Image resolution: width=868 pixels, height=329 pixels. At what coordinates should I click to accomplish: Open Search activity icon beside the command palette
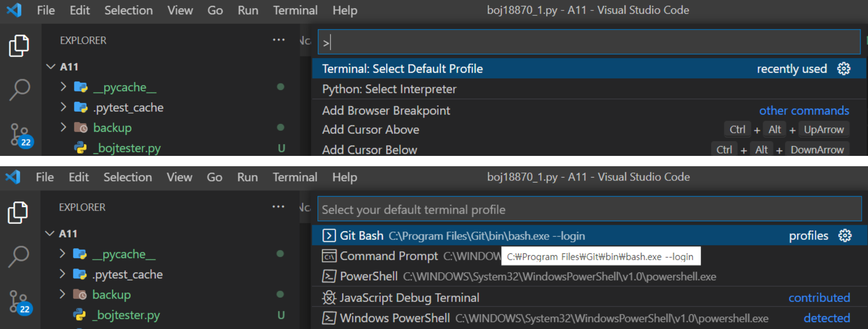[x=20, y=90]
